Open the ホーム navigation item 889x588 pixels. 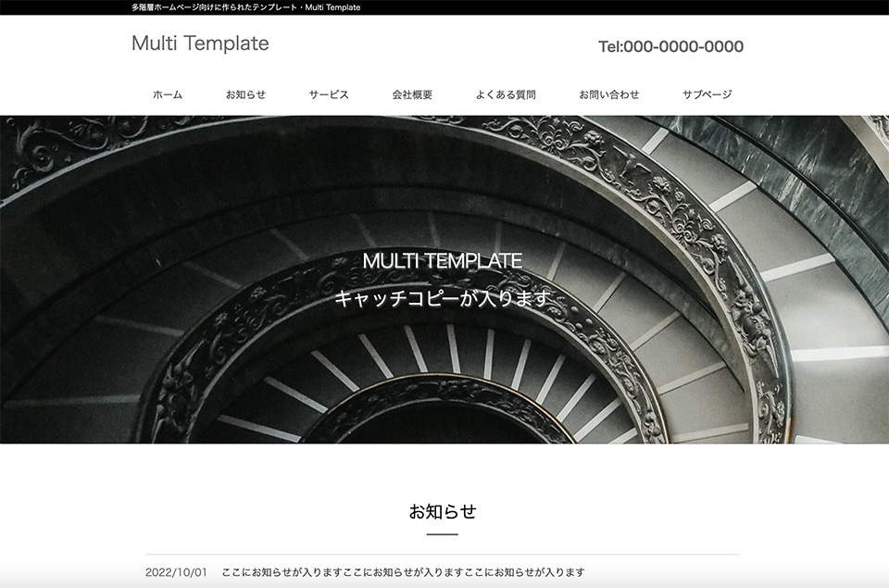pyautogui.click(x=168, y=94)
